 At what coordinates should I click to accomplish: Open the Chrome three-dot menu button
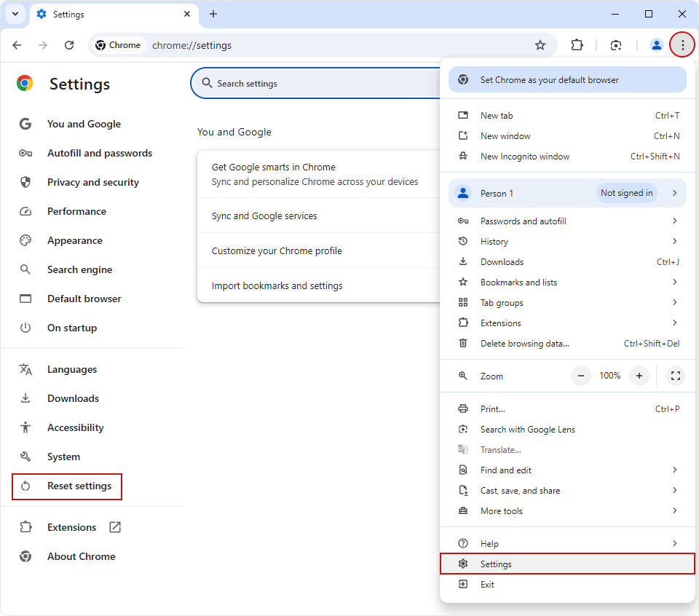[682, 45]
